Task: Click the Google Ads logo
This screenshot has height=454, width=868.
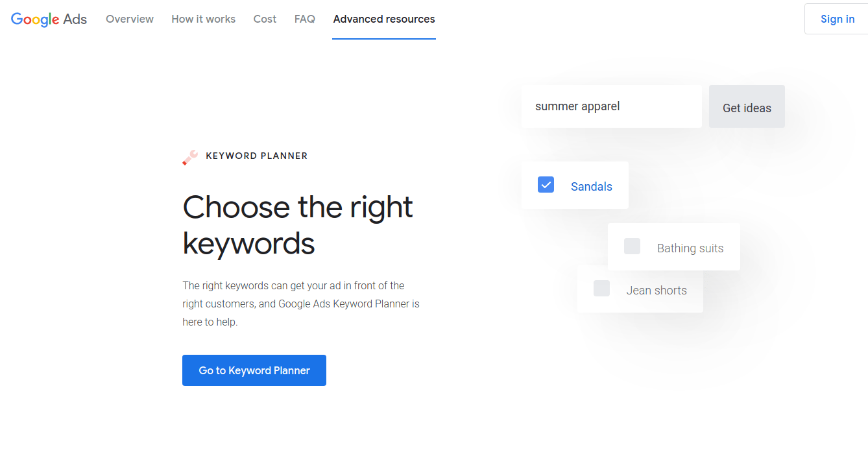Action: (49, 19)
